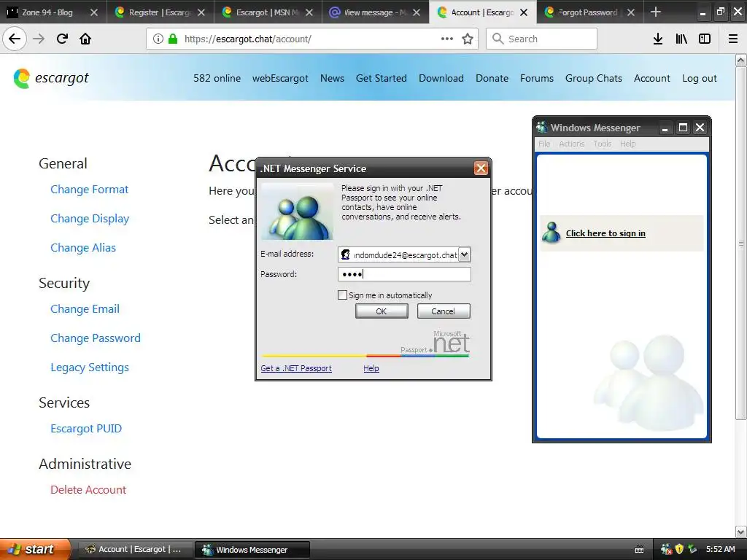
Task: Click the Messenger buddy icon beside sign-in link
Action: click(x=551, y=233)
